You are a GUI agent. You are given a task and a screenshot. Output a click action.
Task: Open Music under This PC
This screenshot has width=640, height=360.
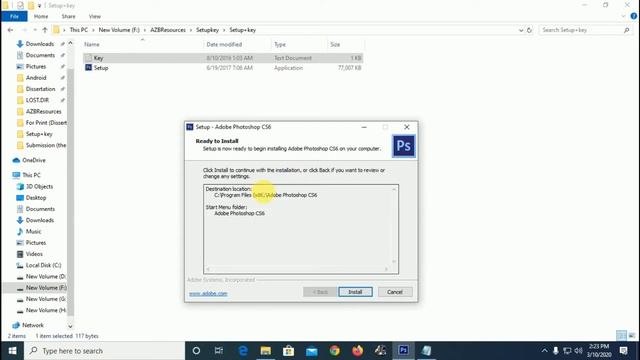click(x=33, y=231)
